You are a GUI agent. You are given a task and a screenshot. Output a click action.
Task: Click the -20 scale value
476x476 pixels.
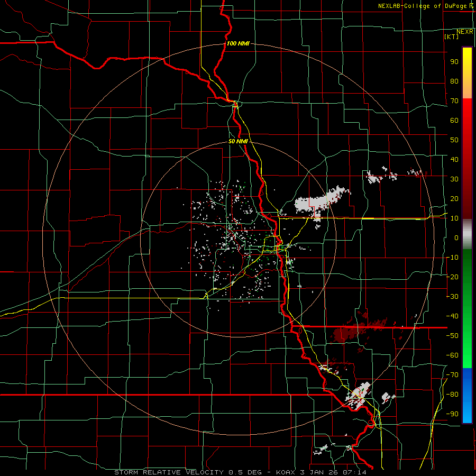[453, 277]
